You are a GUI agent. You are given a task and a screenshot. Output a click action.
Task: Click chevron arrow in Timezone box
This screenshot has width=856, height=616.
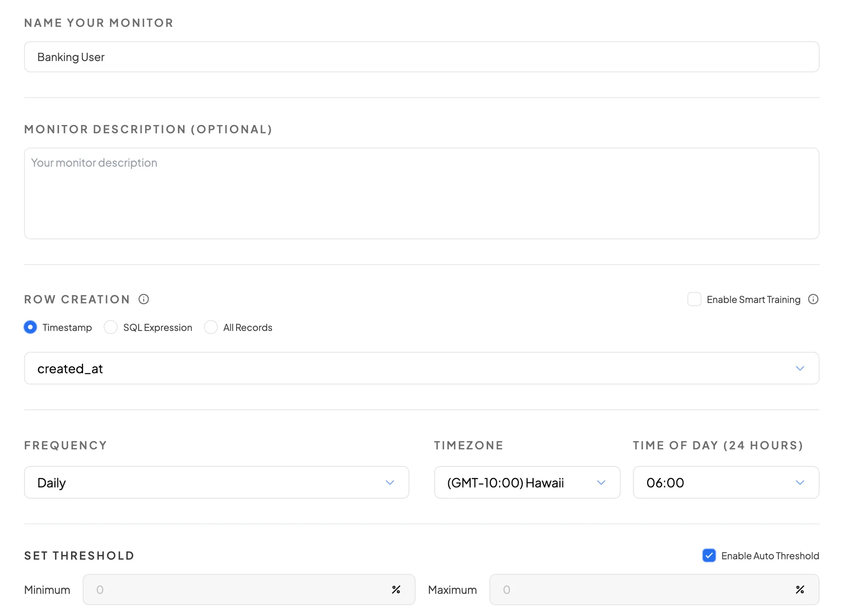click(x=601, y=483)
